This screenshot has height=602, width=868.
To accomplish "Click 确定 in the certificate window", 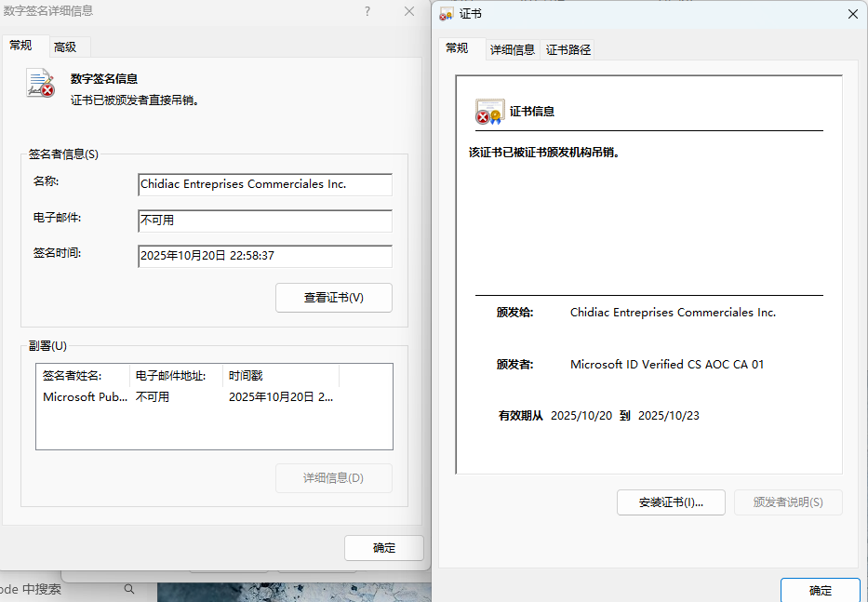I will [821, 591].
